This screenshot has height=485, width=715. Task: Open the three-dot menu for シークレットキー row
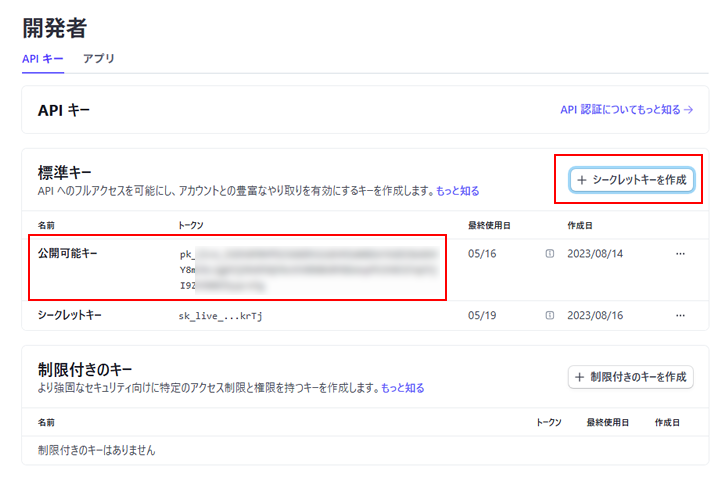pyautogui.click(x=680, y=316)
